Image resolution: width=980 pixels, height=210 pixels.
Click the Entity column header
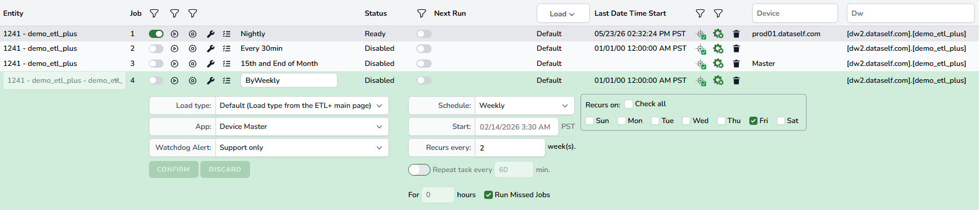pos(13,13)
